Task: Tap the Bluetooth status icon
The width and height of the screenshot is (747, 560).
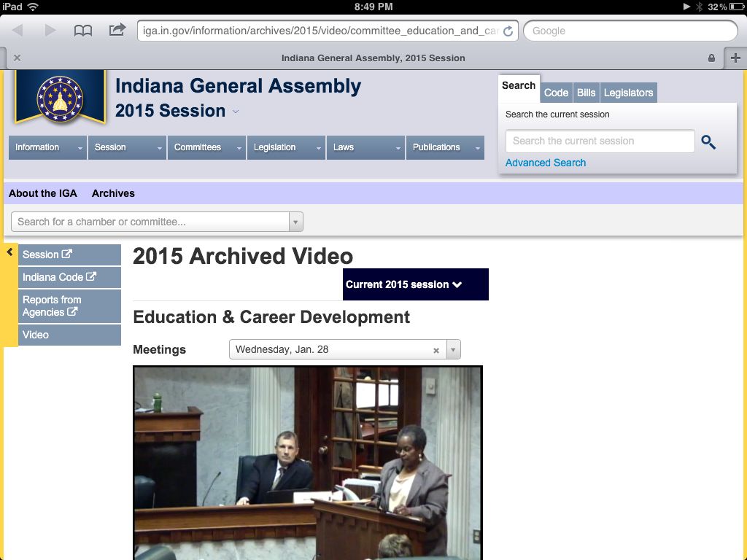Action: (700, 7)
